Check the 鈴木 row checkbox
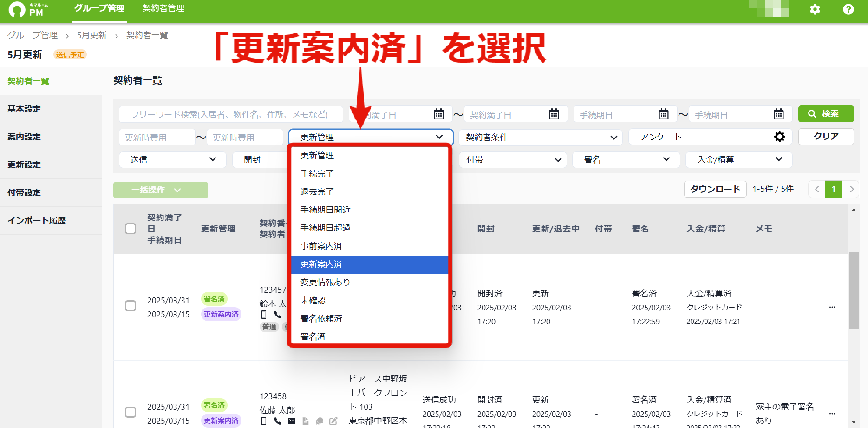The width and height of the screenshot is (868, 428). click(131, 306)
